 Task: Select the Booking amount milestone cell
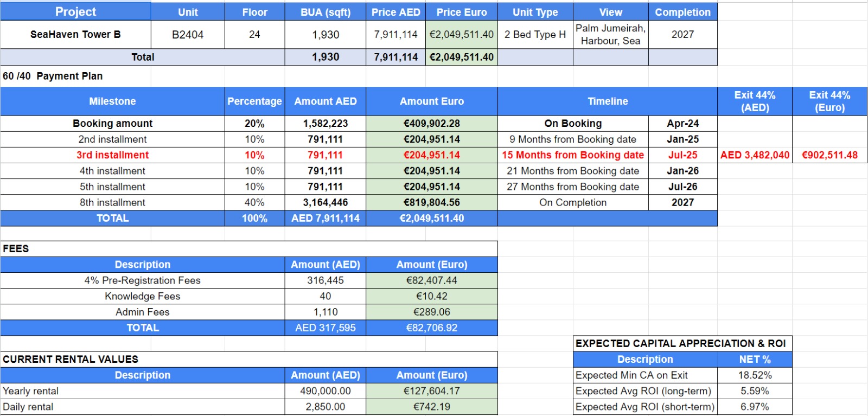tap(112, 124)
